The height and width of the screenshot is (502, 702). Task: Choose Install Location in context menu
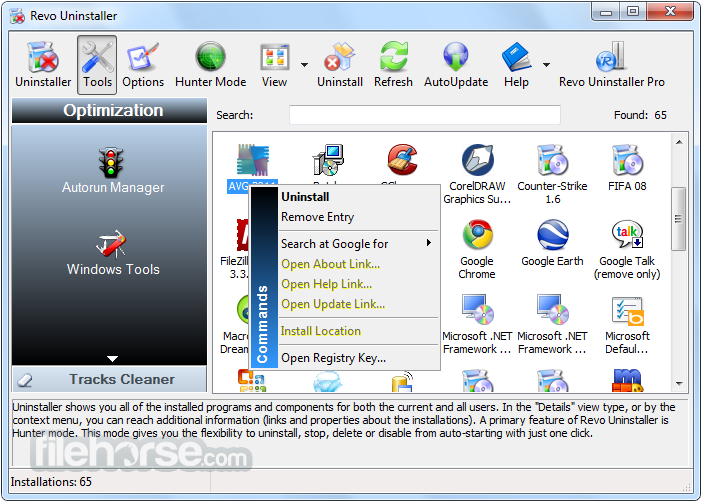click(x=358, y=331)
